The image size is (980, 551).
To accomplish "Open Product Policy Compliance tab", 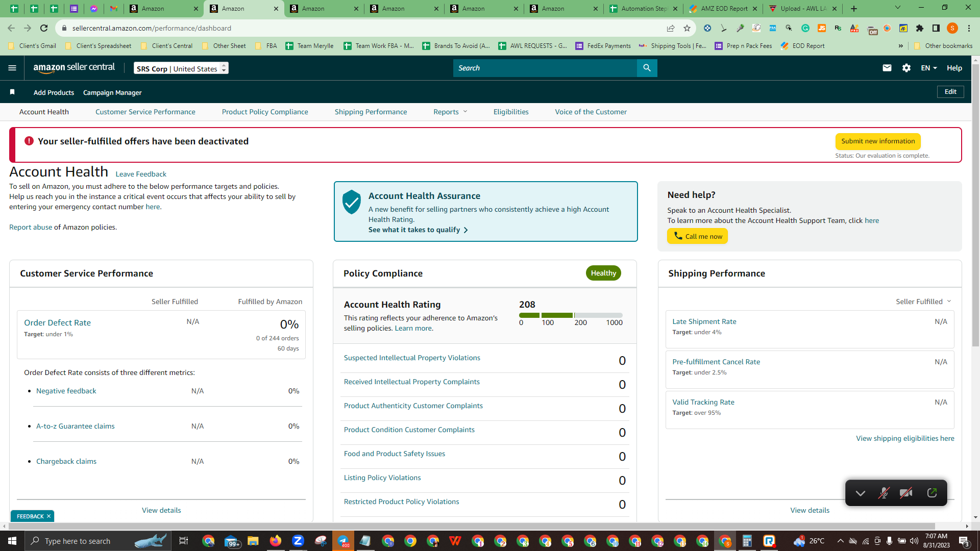I will click(x=265, y=112).
